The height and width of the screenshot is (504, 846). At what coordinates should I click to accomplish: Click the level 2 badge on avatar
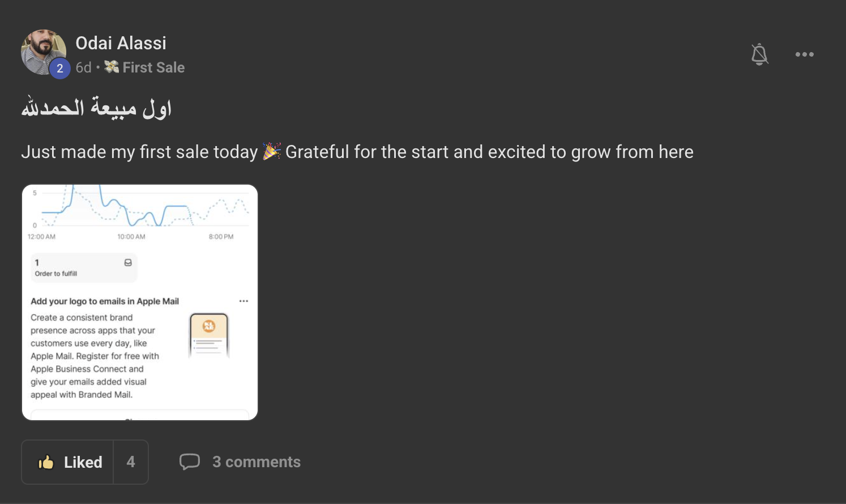pyautogui.click(x=59, y=69)
